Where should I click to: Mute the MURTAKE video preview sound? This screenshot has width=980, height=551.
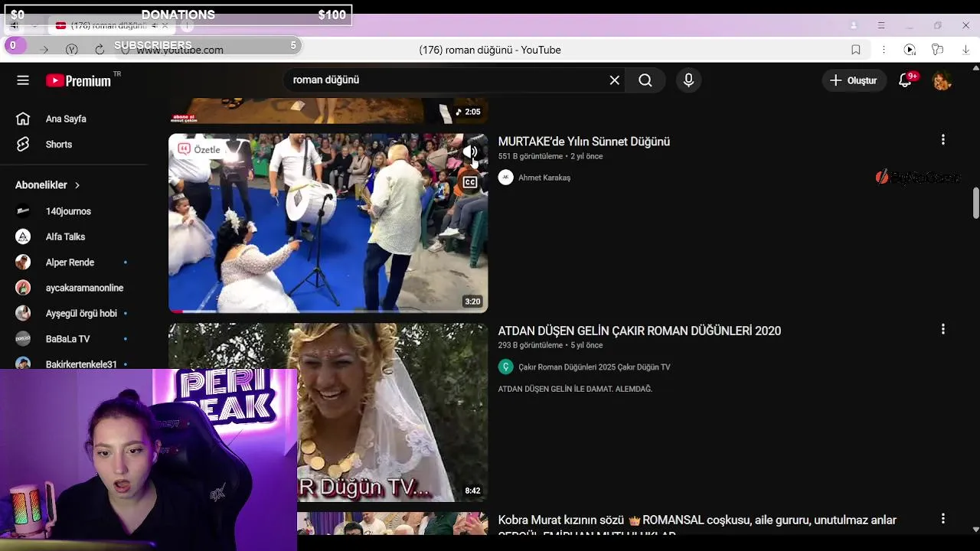point(470,152)
